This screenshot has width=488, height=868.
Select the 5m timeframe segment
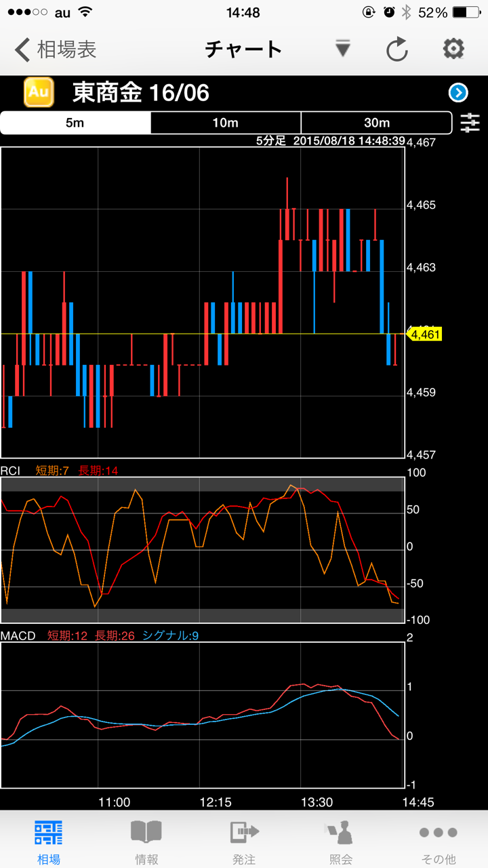click(75, 123)
